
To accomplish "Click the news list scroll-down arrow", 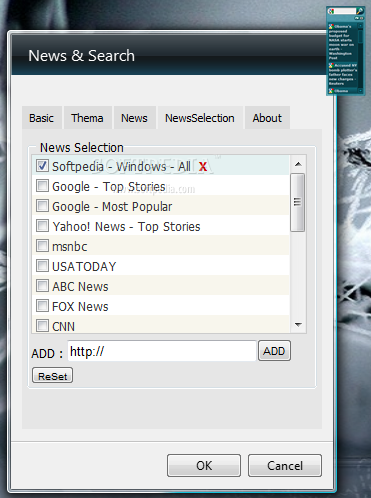I will [x=298, y=324].
